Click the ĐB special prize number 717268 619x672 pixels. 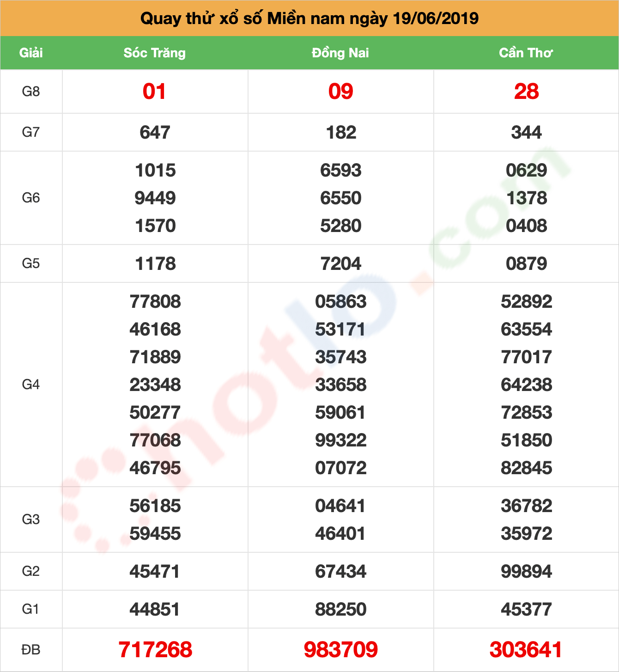click(x=155, y=650)
